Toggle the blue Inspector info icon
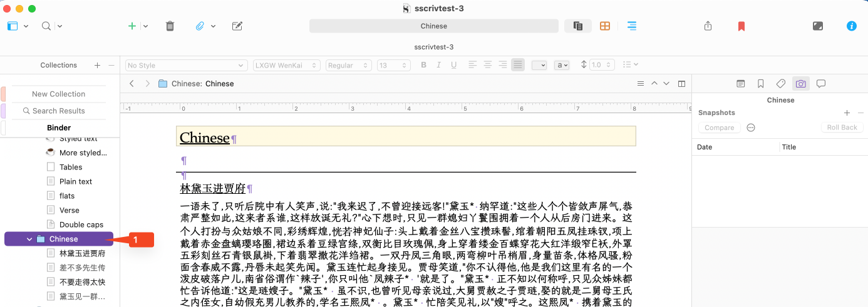This screenshot has height=307, width=868. pos(852,26)
